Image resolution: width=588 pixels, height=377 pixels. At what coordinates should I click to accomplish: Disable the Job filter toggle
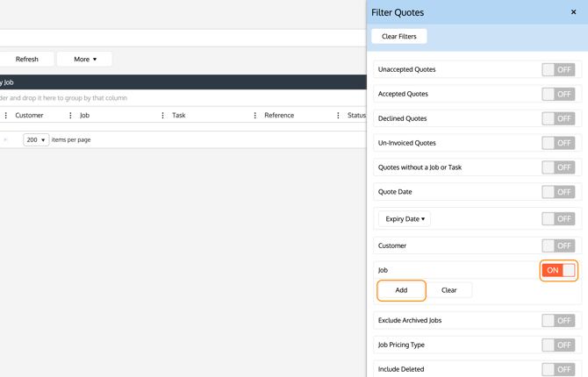point(558,270)
